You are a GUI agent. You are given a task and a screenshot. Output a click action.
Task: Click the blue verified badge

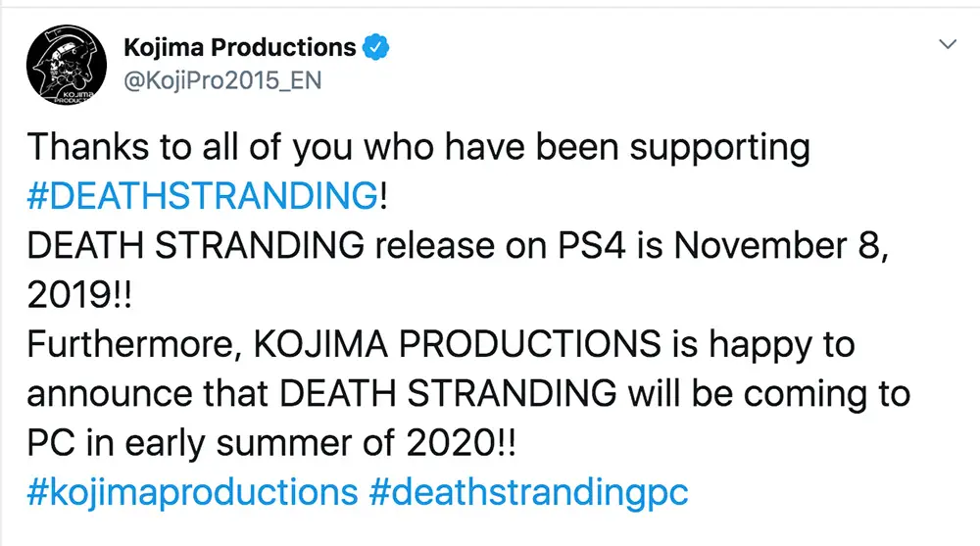tap(377, 46)
